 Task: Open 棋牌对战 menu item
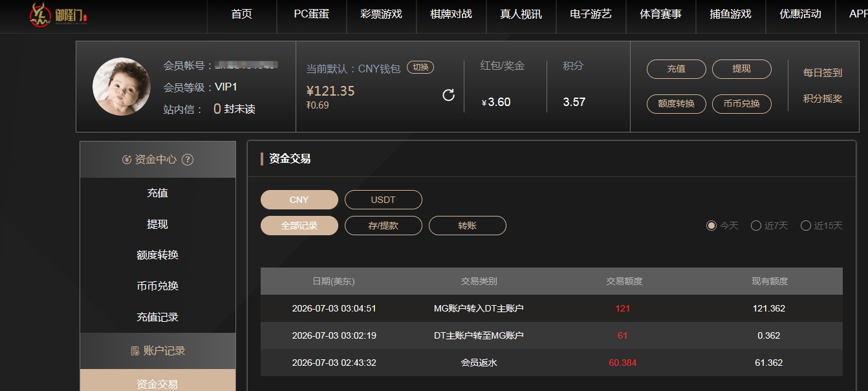pyautogui.click(x=451, y=14)
